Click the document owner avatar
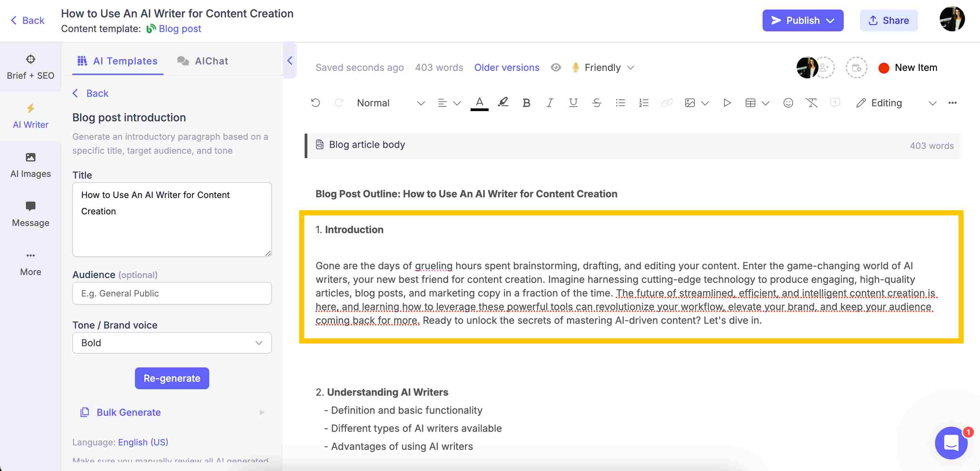The width and height of the screenshot is (980, 471). pyautogui.click(x=807, y=67)
